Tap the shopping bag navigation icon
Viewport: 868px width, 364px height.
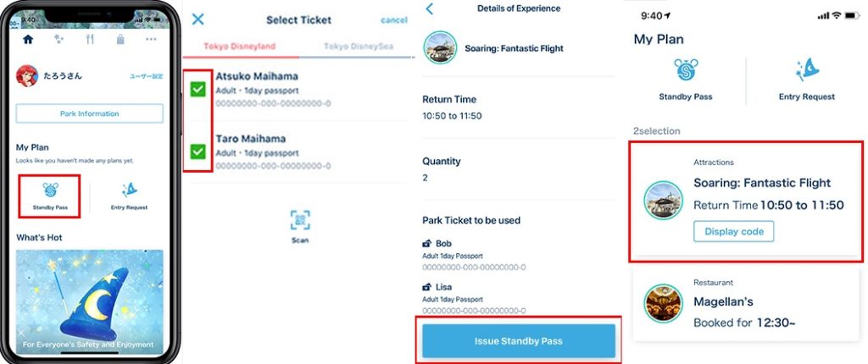[x=120, y=39]
